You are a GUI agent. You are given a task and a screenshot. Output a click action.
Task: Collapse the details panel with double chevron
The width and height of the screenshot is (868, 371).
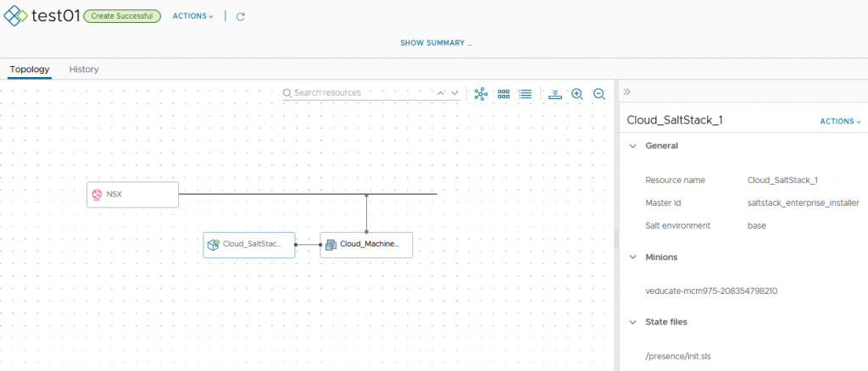coord(627,91)
